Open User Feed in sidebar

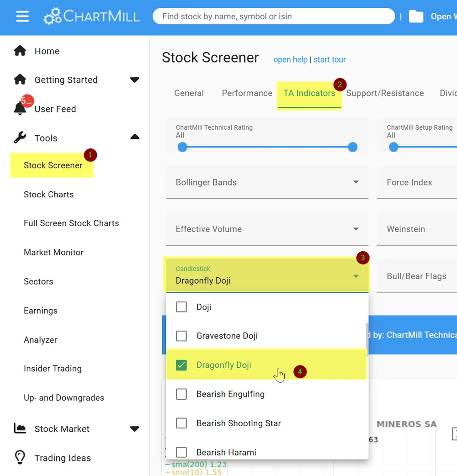pos(55,109)
